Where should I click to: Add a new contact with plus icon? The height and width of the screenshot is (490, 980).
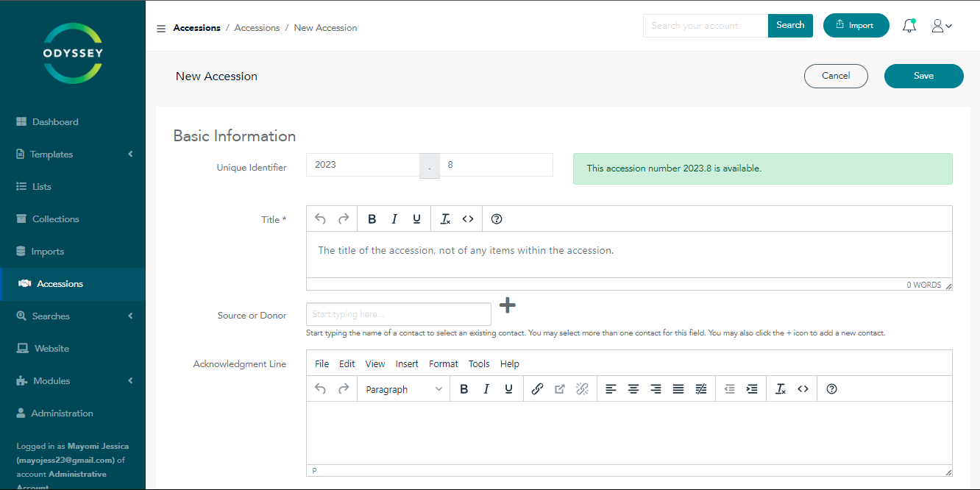coord(508,305)
